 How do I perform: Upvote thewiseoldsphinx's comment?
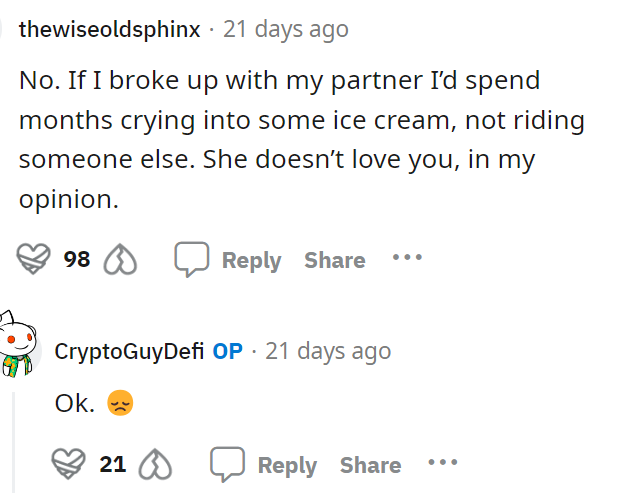coord(37,260)
